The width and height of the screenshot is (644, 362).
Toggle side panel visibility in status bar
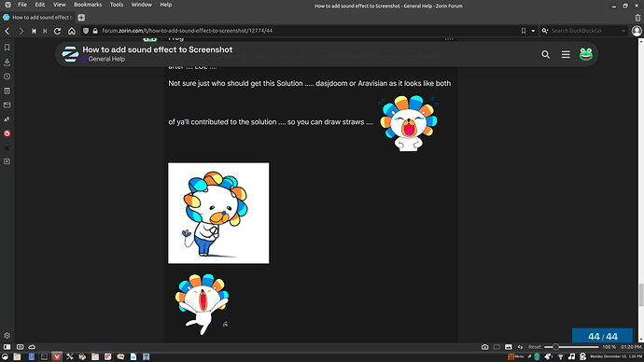point(7,347)
